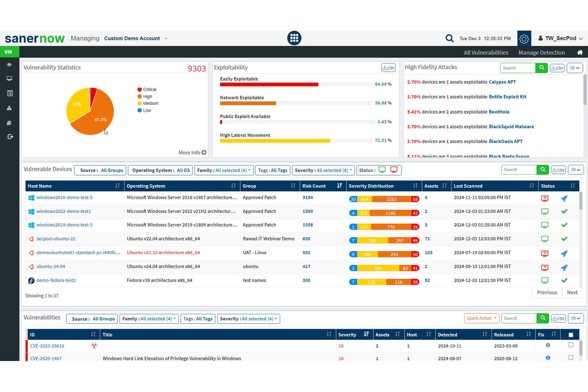Click the Easily Exploitable progress bar
The width and height of the screenshot is (588, 392).
296,84
